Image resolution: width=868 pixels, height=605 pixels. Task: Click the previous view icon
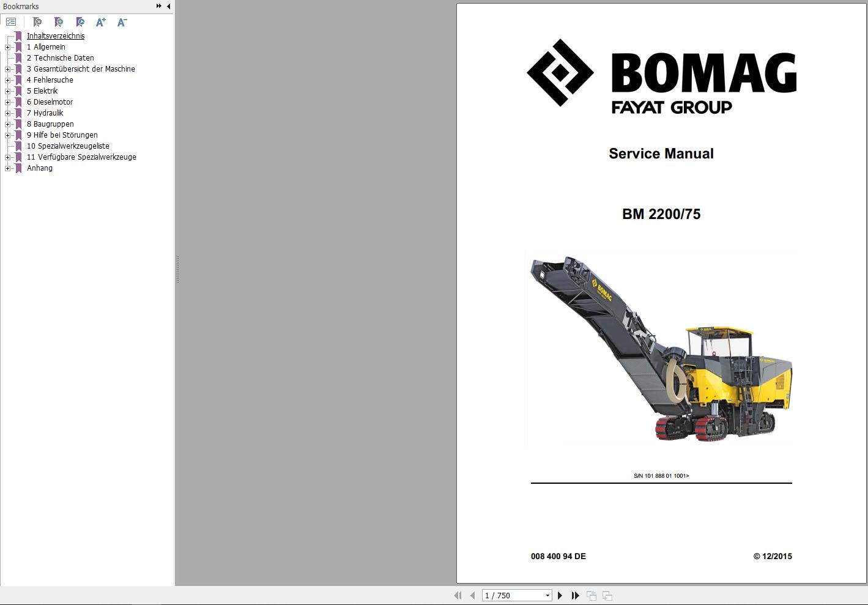click(592, 595)
